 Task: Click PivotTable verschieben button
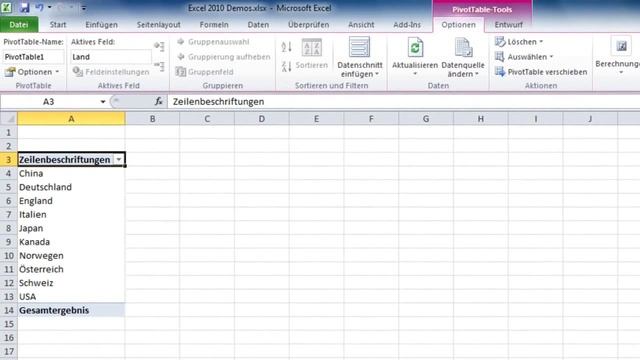541,72
